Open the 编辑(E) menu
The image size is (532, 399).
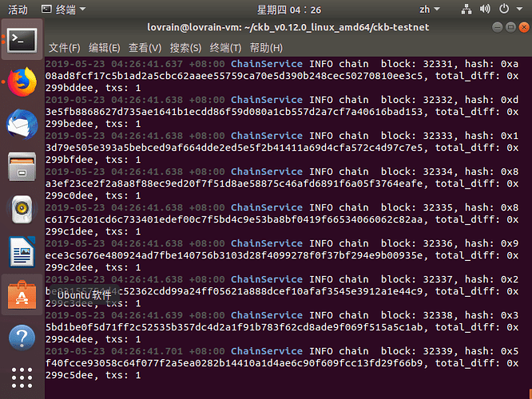(105, 48)
